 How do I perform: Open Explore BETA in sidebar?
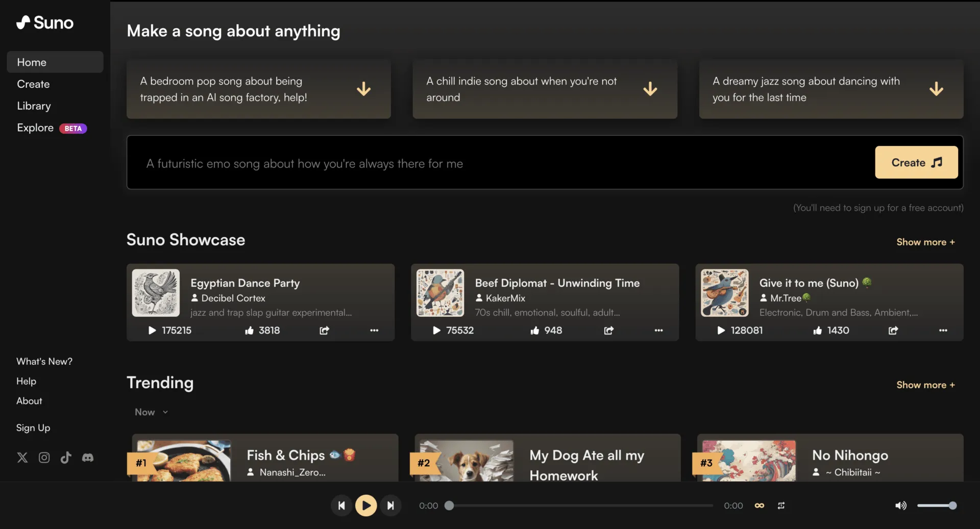coord(52,128)
